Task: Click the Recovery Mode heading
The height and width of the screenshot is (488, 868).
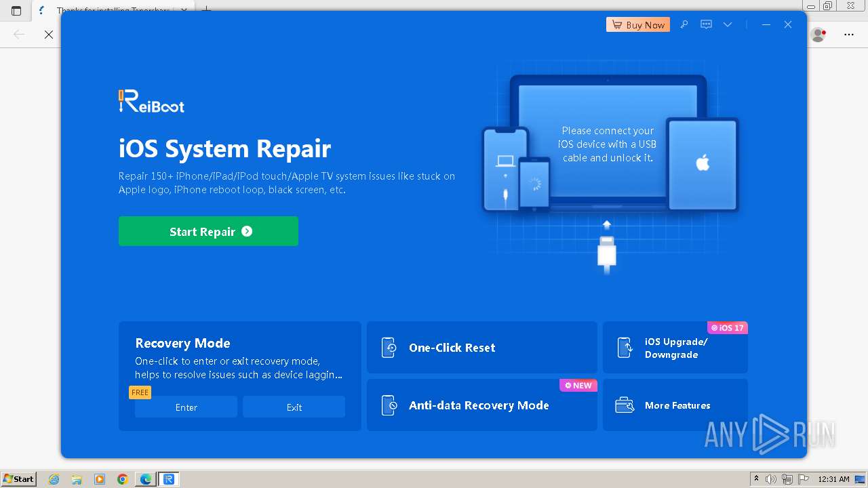Action: (182, 343)
